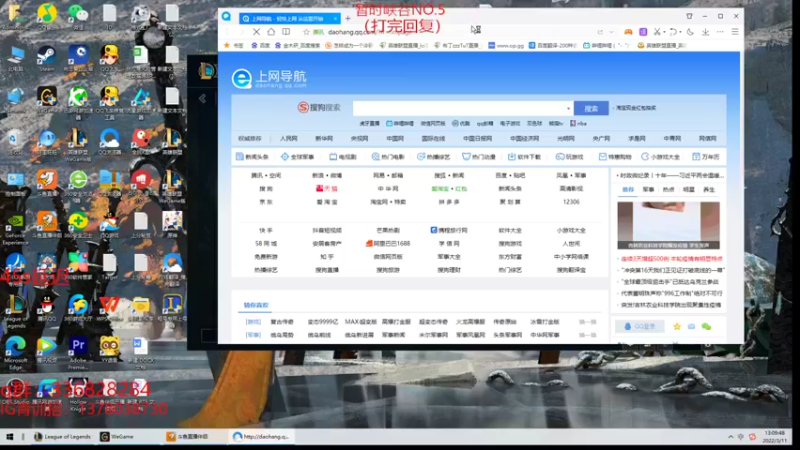Open more options ellipsis in browser toolbar
The height and width of the screenshot is (450, 800).
click(720, 32)
